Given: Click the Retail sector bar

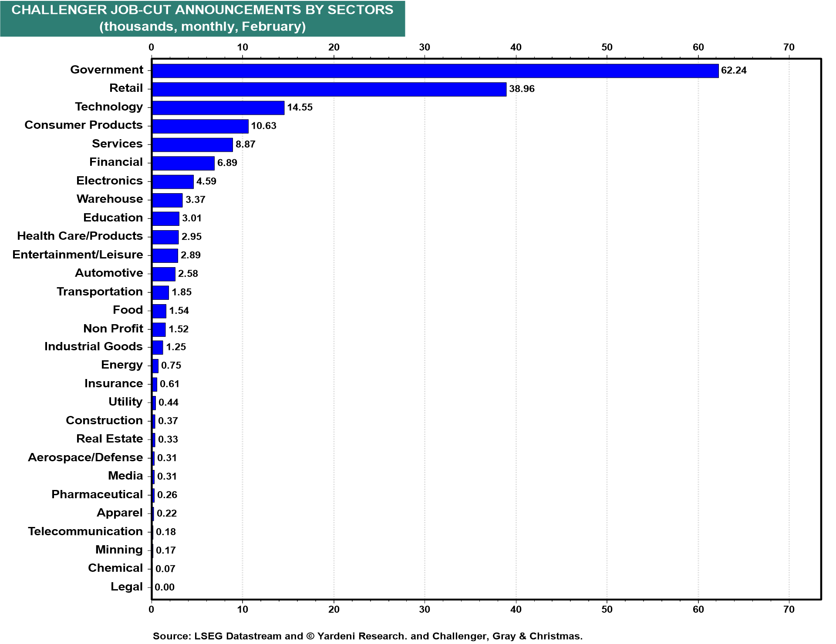Looking at the screenshot, I should click(x=329, y=89).
